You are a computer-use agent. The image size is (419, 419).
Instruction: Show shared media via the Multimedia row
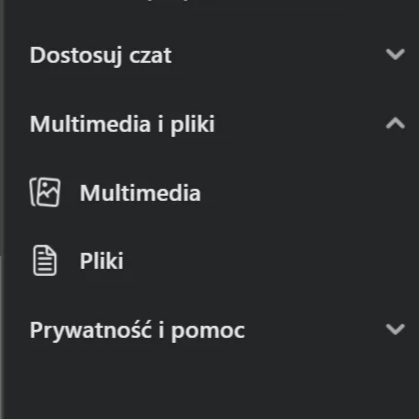pos(217,193)
